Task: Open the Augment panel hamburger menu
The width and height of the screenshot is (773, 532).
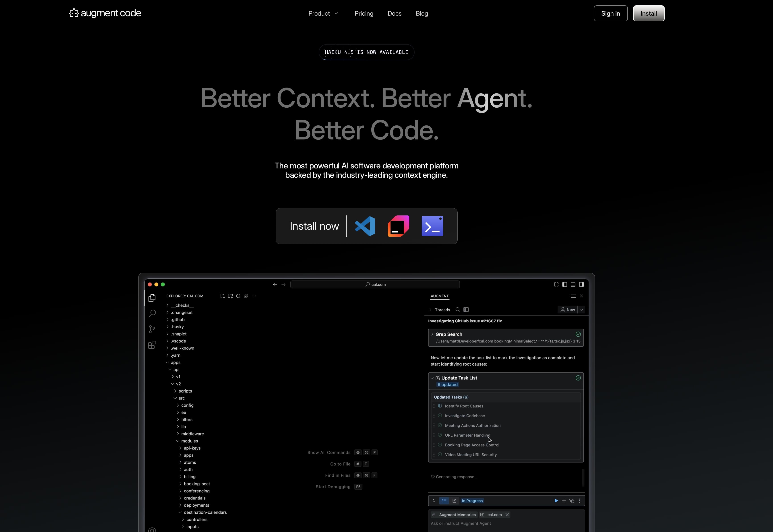Action: [573, 296]
